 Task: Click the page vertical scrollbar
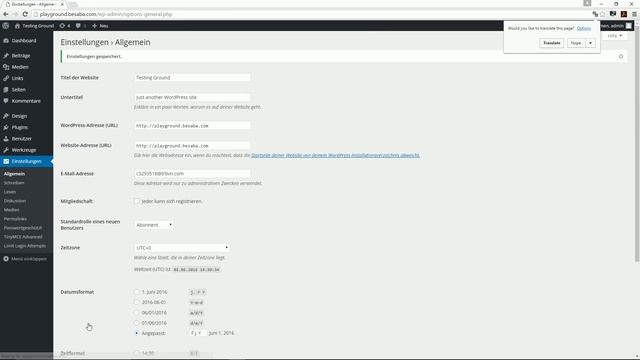[637, 143]
